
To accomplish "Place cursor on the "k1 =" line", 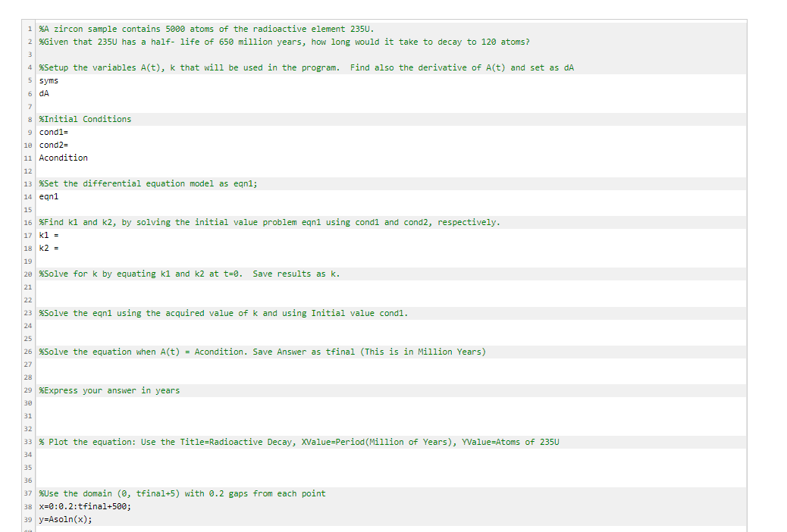I will 49,236.
